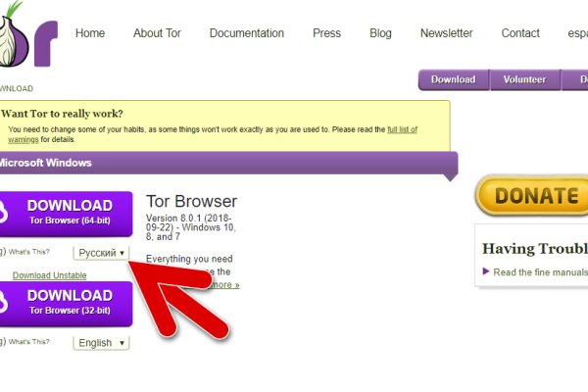Click What's This? beside the Русский dropdown

pos(29,253)
